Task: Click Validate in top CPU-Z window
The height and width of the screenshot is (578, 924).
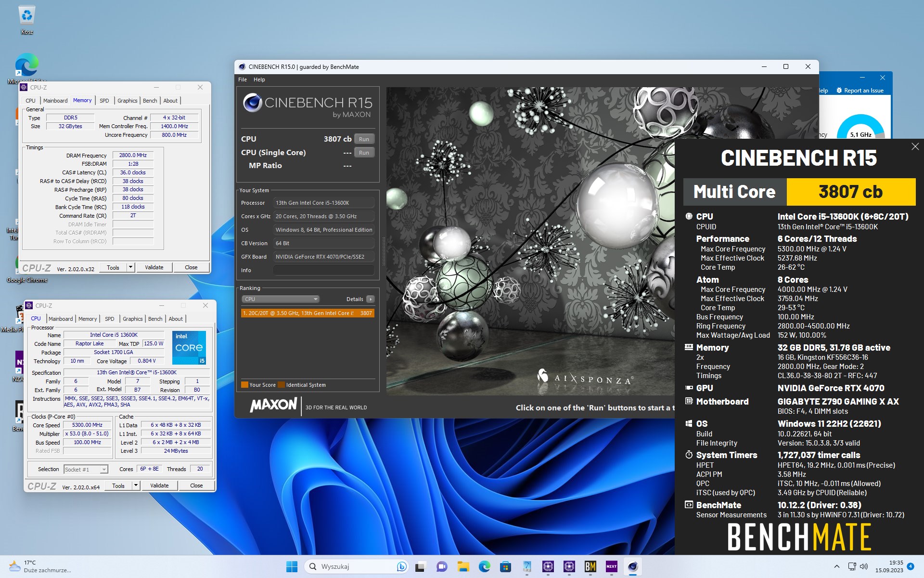Action: pyautogui.click(x=154, y=268)
